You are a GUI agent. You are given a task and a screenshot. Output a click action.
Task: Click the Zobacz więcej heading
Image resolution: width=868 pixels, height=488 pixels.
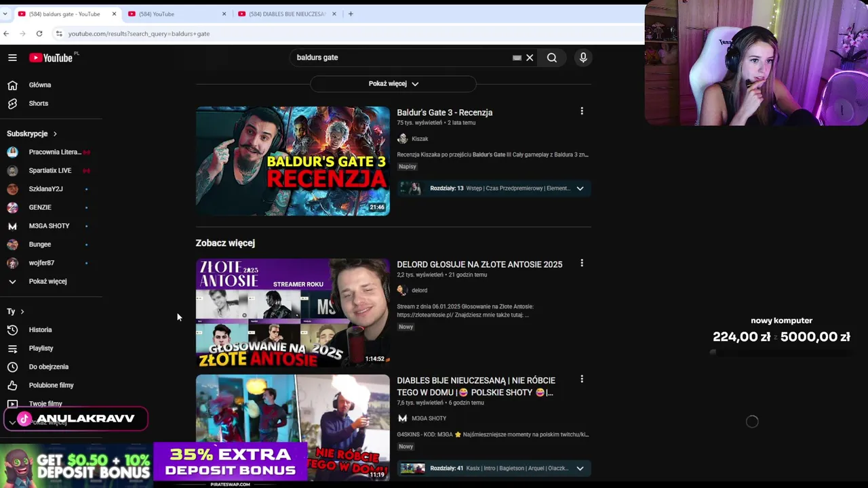pyautogui.click(x=225, y=243)
